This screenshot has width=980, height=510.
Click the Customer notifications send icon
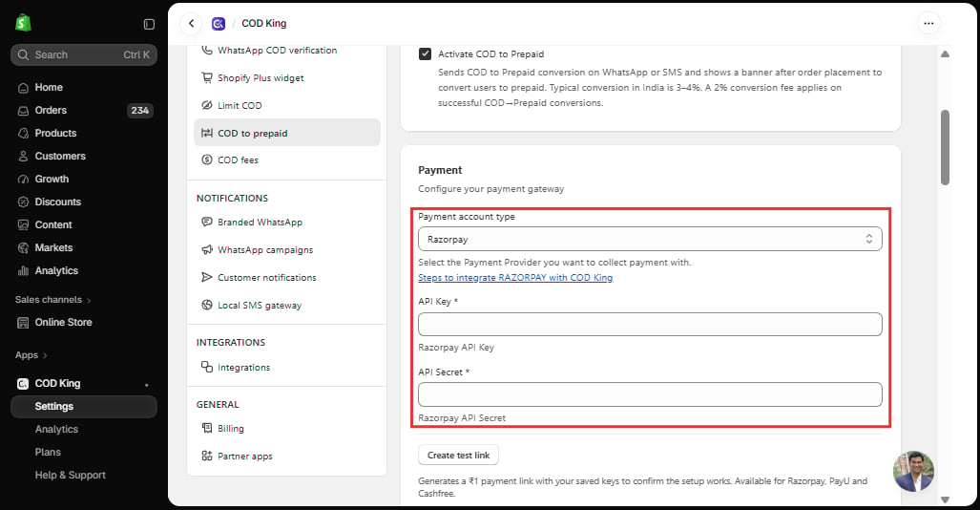(207, 277)
